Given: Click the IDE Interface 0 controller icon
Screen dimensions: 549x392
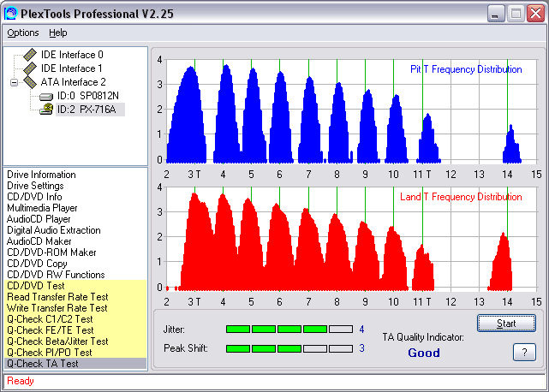Looking at the screenshot, I should coord(30,55).
